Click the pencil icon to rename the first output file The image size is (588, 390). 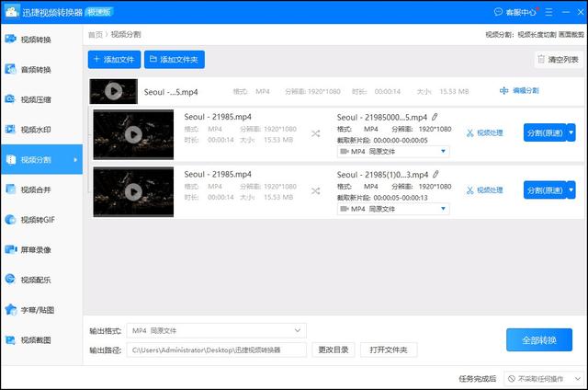435,118
